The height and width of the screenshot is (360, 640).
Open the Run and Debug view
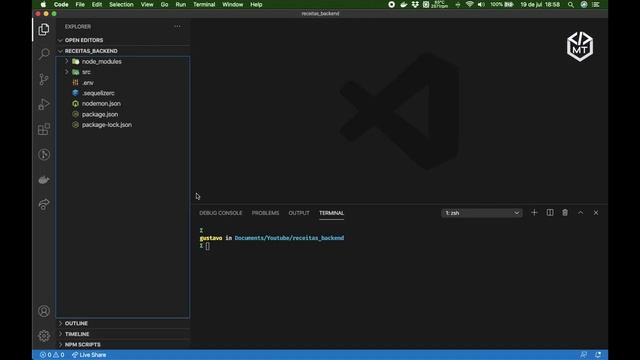(44, 104)
